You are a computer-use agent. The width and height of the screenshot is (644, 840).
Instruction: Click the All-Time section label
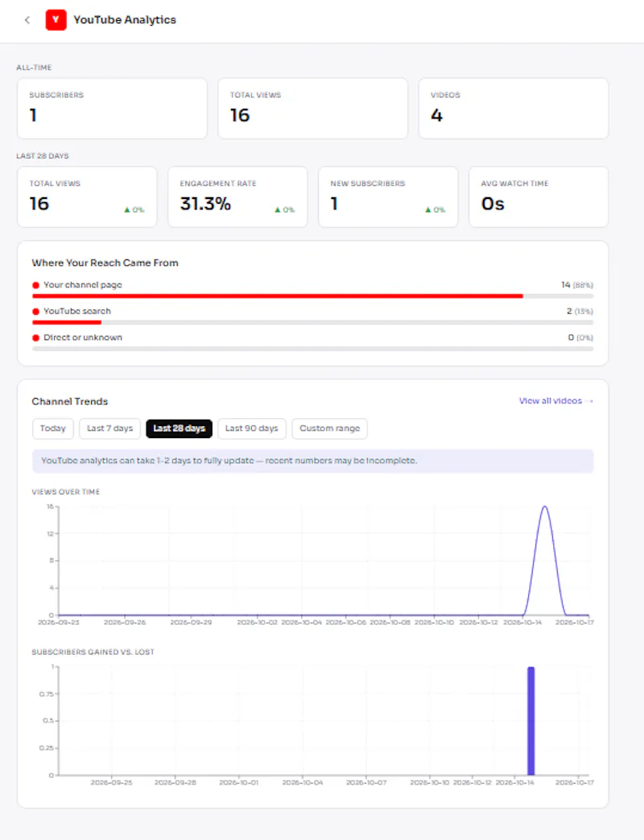(34, 68)
